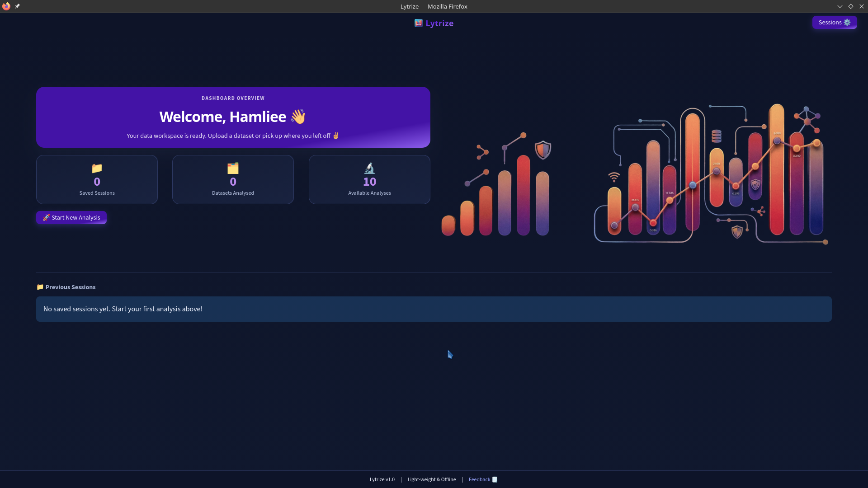
Task: Click the victory hand emoji in the welcome subtitle
Action: [x=335, y=136]
